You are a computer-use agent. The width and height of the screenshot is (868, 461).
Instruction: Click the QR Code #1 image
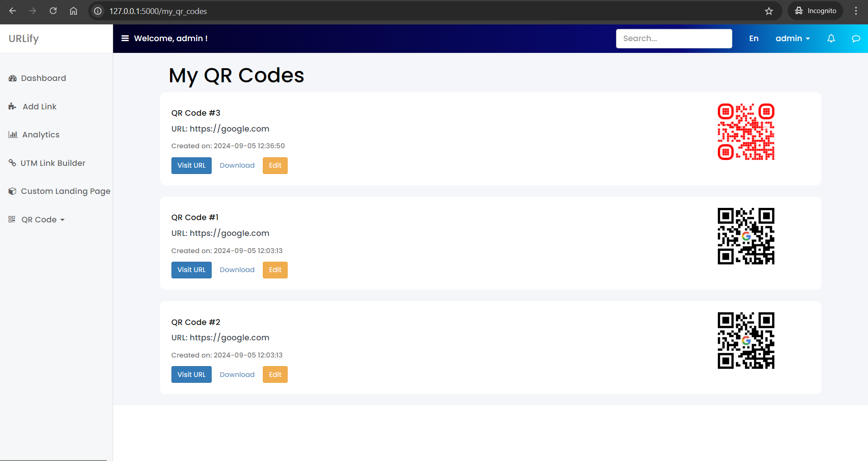(x=746, y=236)
